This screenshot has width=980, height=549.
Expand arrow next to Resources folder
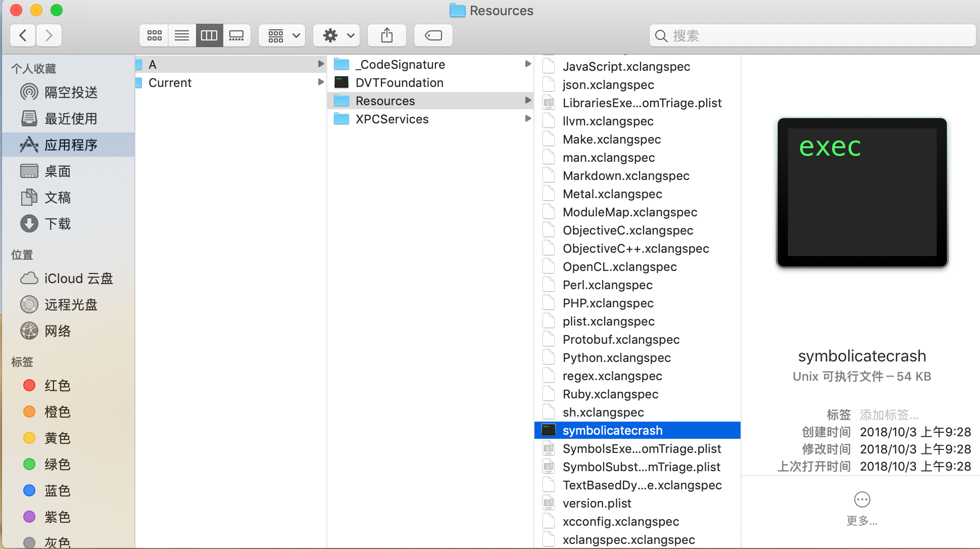pos(528,100)
